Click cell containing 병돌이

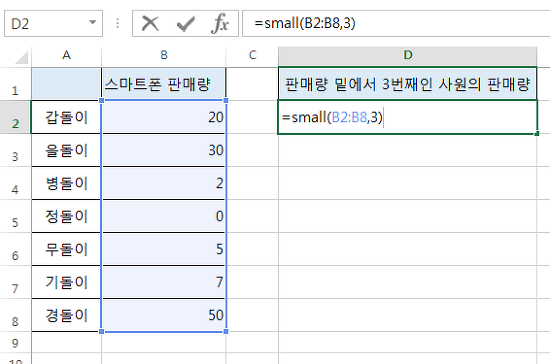pos(66,183)
